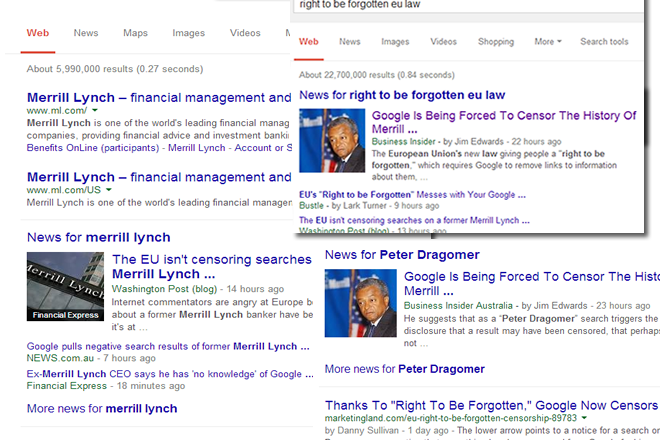This screenshot has width=660, height=440.
Task: Open 'Google pulls negative search results' NEWS.com.au link
Action: (168, 347)
